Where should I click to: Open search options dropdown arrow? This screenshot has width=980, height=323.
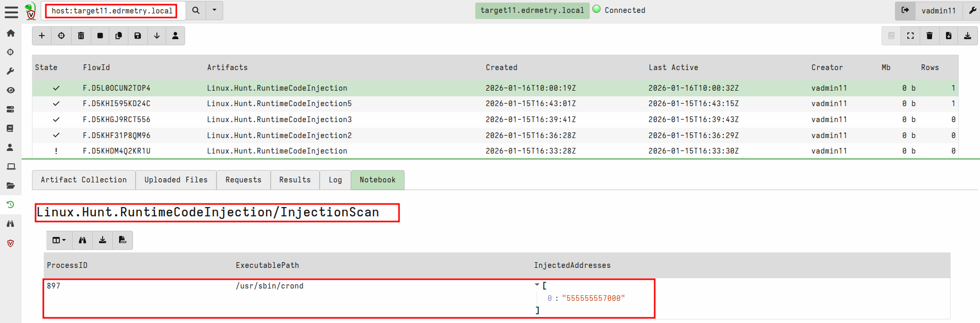coord(214,10)
